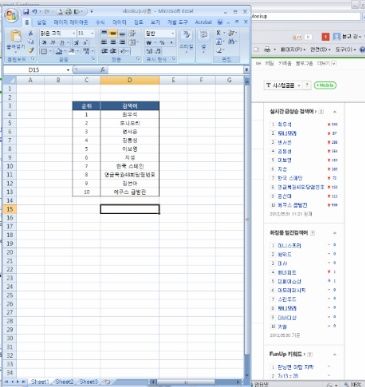
Task: Click the Increase Indent icon
Action: [113, 51]
